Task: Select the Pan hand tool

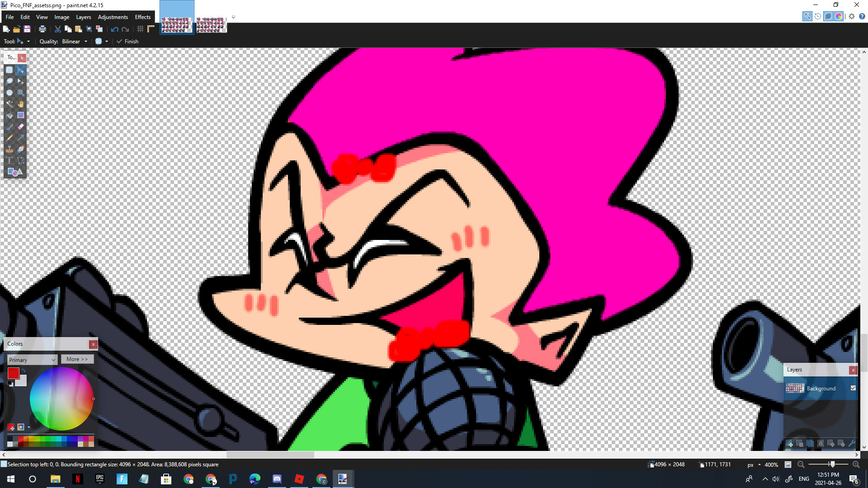Action: point(20,104)
